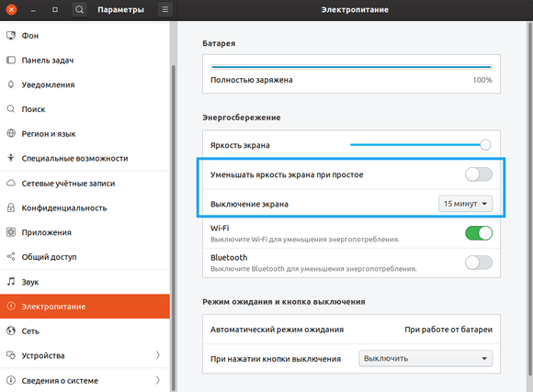Enable dimming screen when idle toggle
This screenshot has height=392, width=533.
[x=479, y=174]
